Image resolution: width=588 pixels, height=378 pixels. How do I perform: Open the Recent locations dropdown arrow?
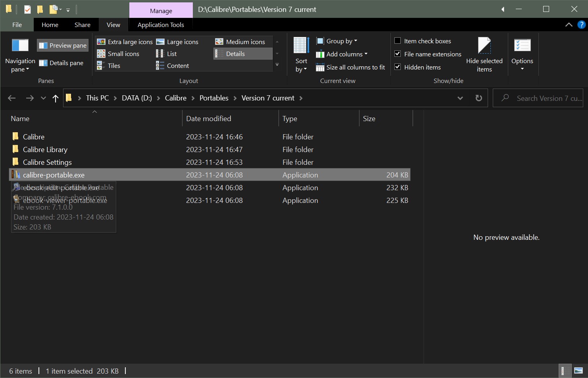(x=43, y=98)
